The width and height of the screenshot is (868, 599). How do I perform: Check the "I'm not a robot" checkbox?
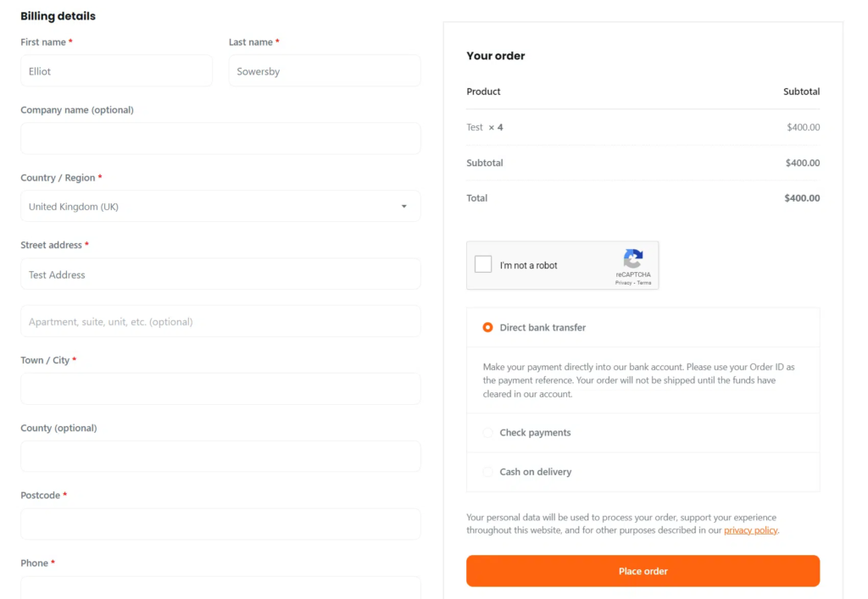(483, 264)
